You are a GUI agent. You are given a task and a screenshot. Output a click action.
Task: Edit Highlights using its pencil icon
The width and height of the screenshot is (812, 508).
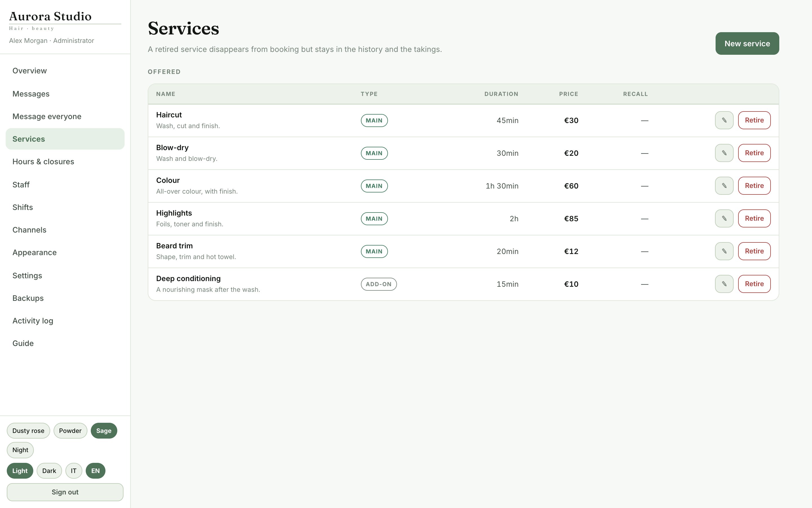coord(724,219)
